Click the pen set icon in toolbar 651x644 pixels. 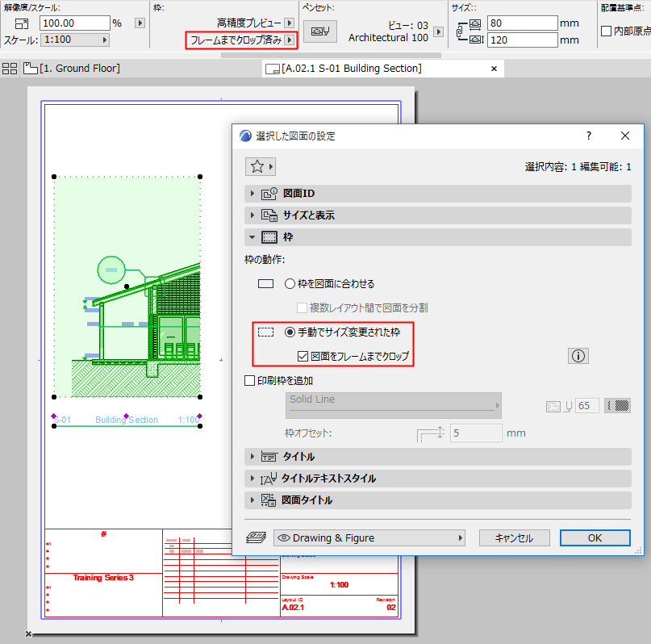[320, 31]
